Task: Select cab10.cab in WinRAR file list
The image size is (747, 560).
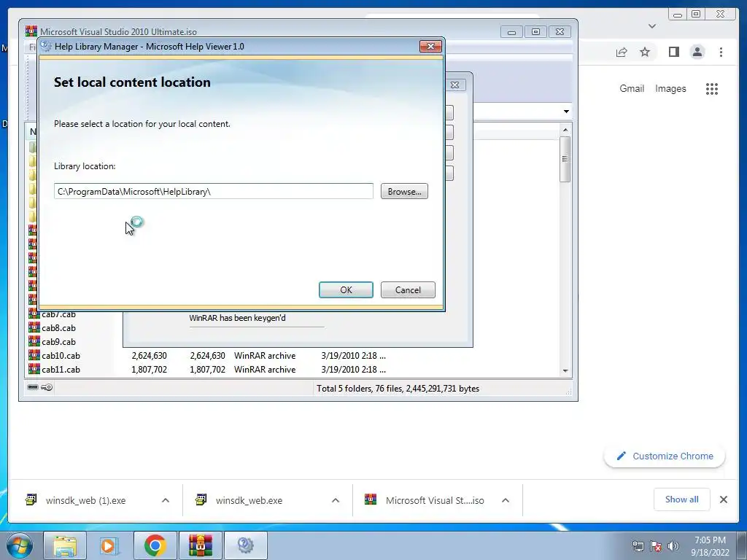Action: 61,356
